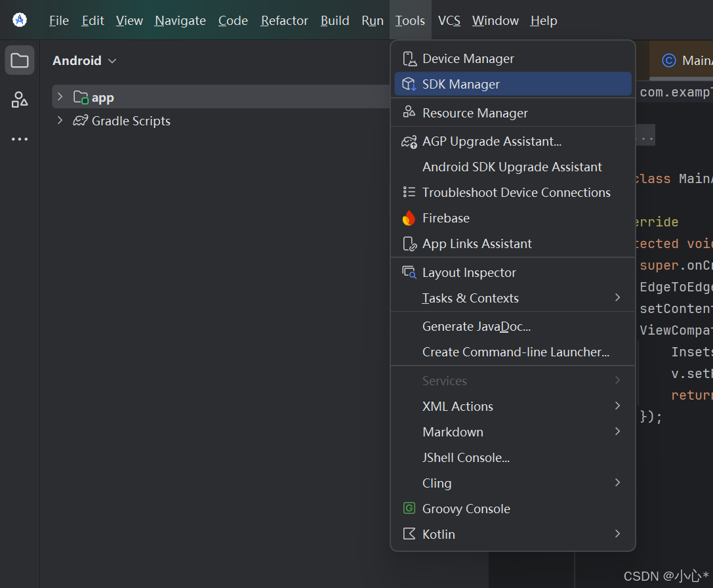Expand the Kotlin submenu arrow

(x=617, y=534)
